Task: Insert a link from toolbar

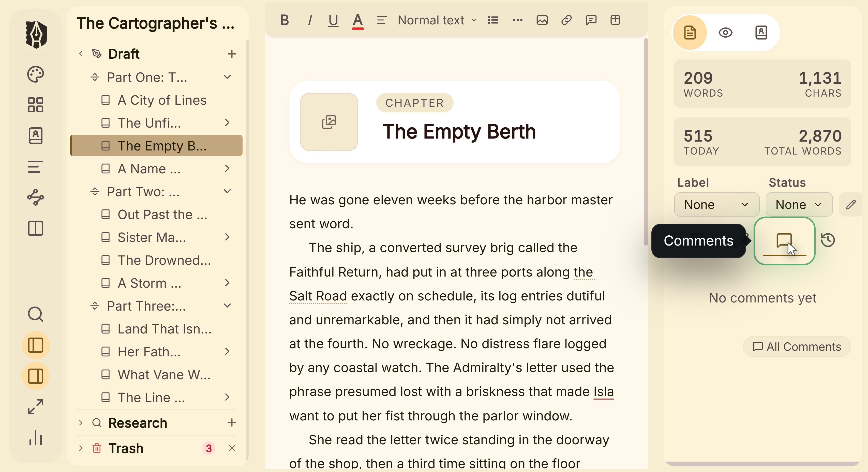Action: pos(566,20)
